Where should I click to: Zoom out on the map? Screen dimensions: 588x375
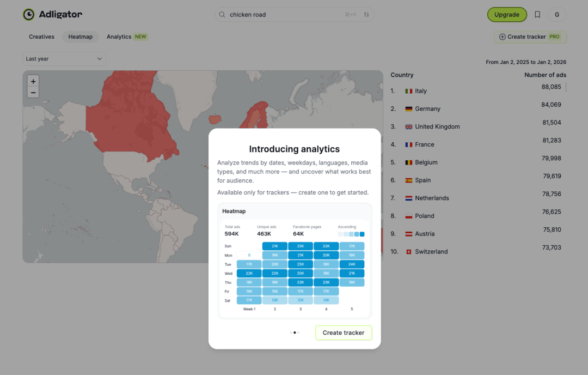tap(33, 93)
